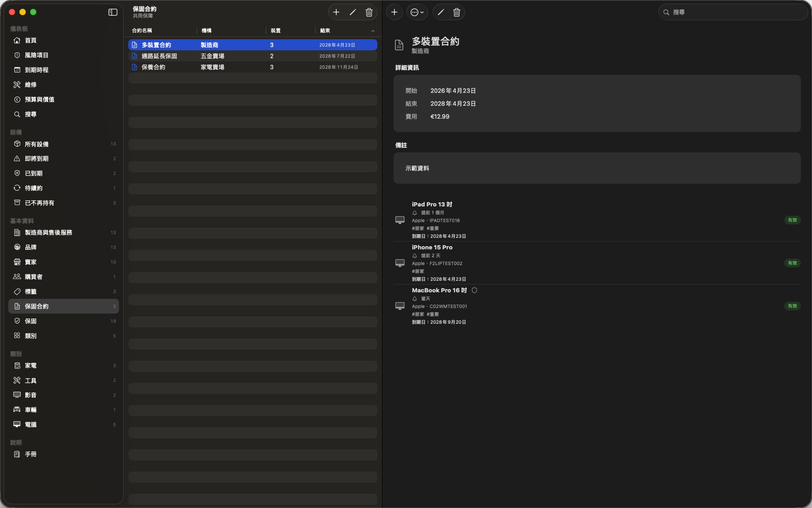Select the 通路延長保固 contract row
The image size is (812, 508).
(x=253, y=56)
